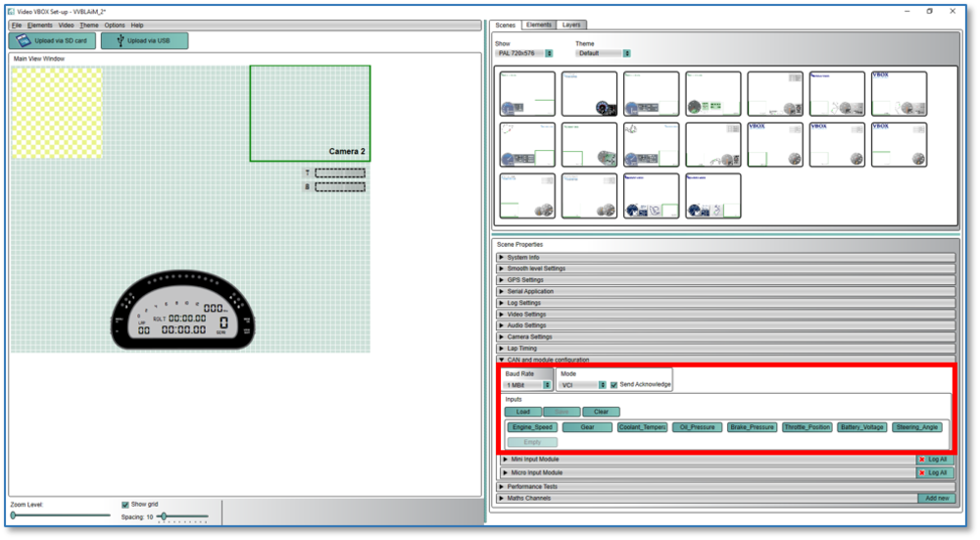Click Upload via USB button
Image resolution: width=980 pixels, height=540 pixels.
pos(144,40)
